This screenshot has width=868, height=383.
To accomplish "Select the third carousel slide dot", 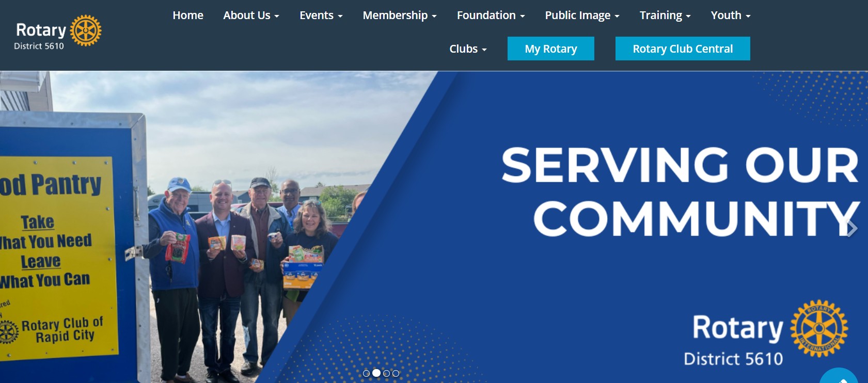I will pos(386,373).
